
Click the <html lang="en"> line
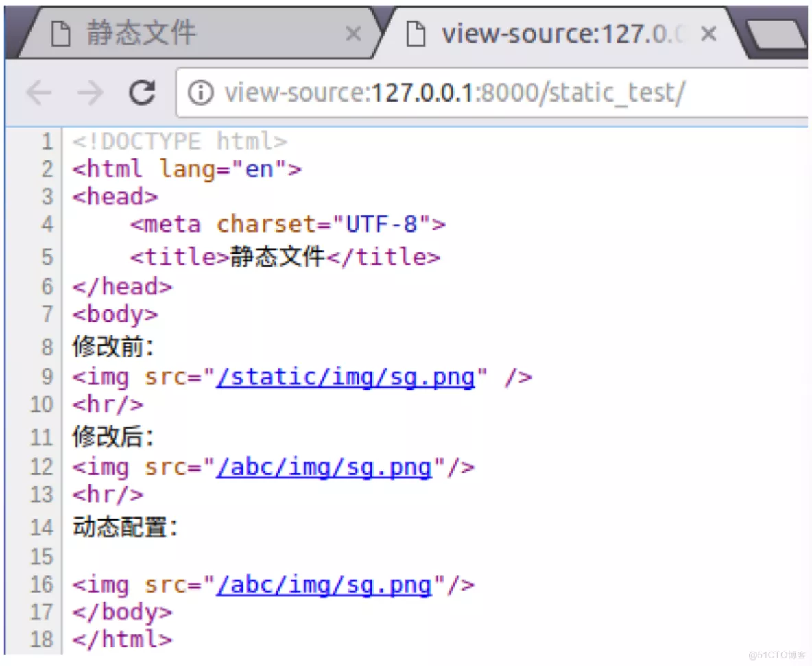(x=187, y=169)
